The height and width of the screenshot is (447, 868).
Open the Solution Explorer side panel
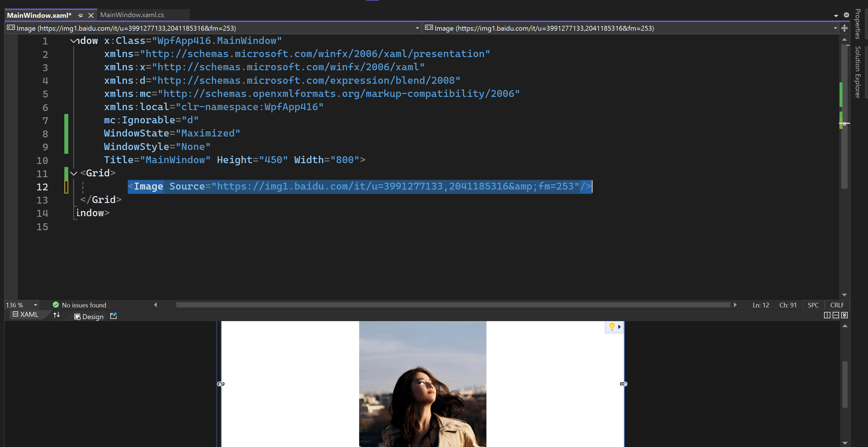(x=858, y=72)
